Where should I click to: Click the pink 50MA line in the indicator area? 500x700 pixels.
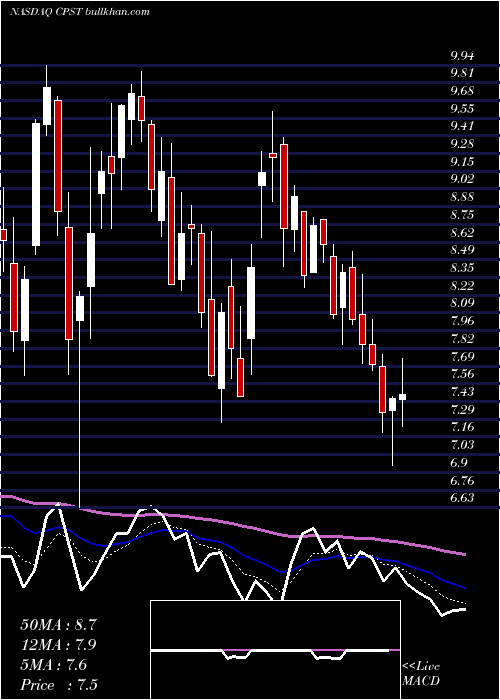tap(232, 524)
